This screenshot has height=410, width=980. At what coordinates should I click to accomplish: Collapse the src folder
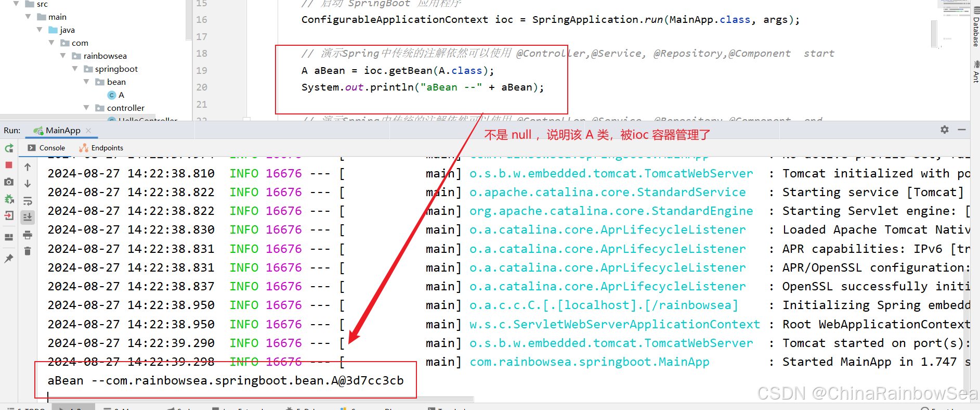coord(16,4)
